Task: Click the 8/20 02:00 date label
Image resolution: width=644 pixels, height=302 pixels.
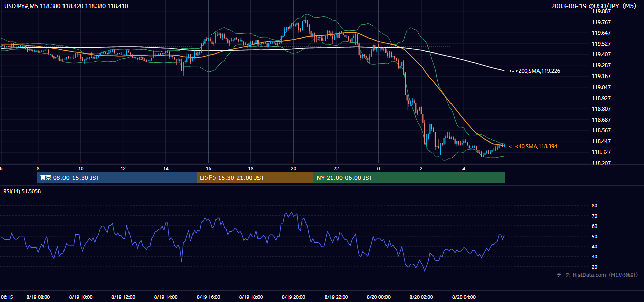Action: (x=421, y=297)
